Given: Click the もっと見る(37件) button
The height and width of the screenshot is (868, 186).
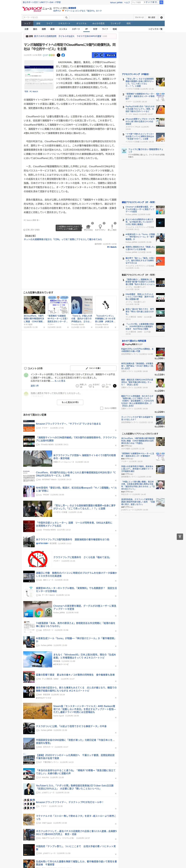Looking at the screenshot, I should click(70, 402).
